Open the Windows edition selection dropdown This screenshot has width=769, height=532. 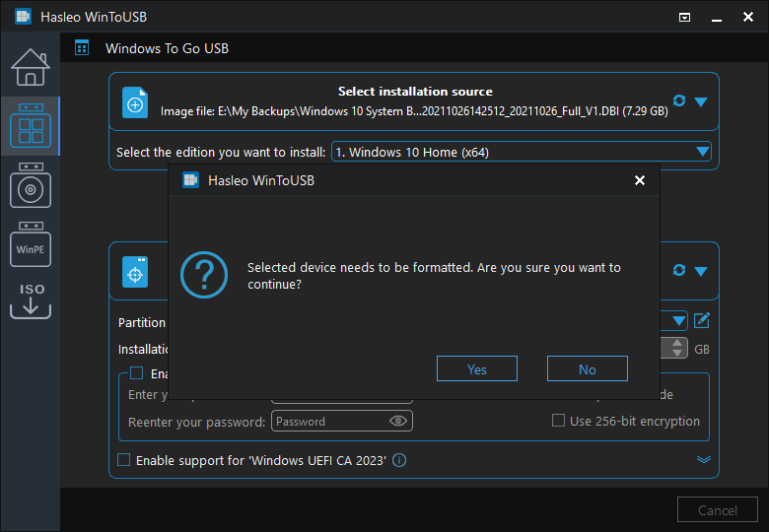(x=522, y=152)
